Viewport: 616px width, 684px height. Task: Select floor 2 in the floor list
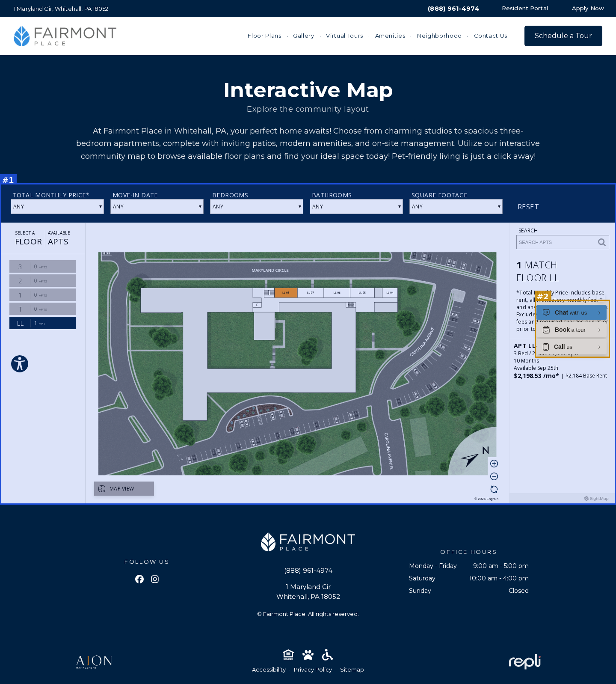point(42,281)
